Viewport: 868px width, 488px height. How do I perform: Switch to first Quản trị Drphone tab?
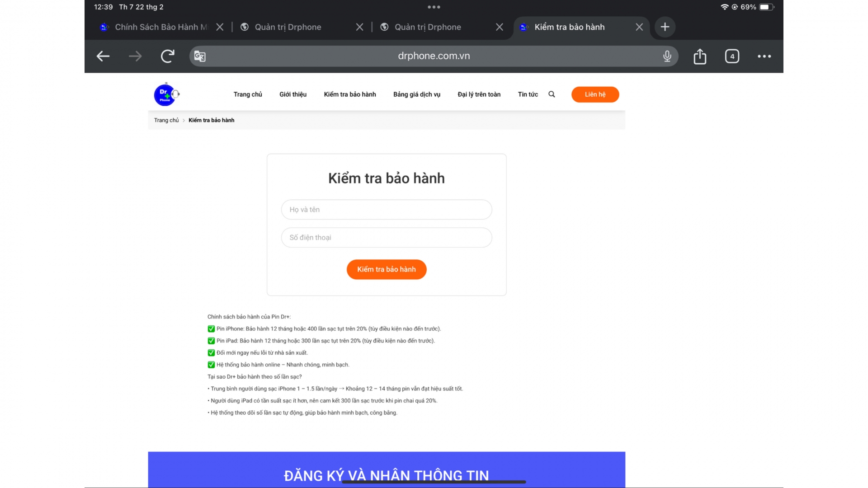[x=288, y=27]
